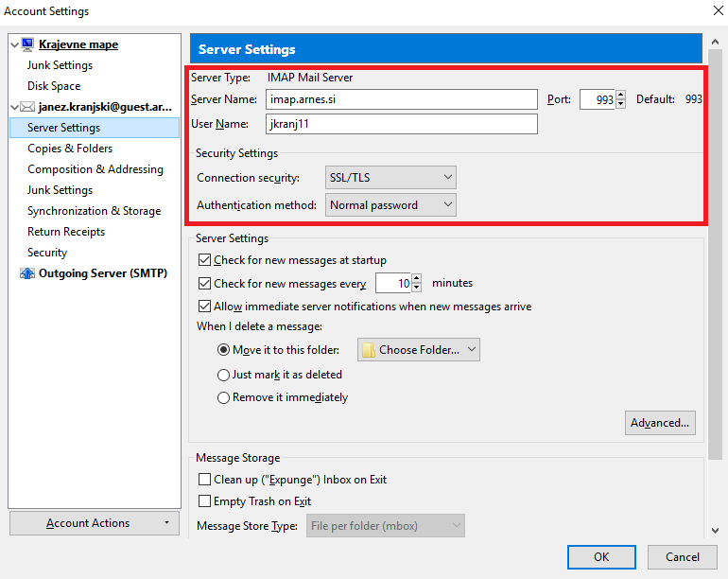
Task: Decrease check interval minutes with down arrow
Action: tap(416, 288)
